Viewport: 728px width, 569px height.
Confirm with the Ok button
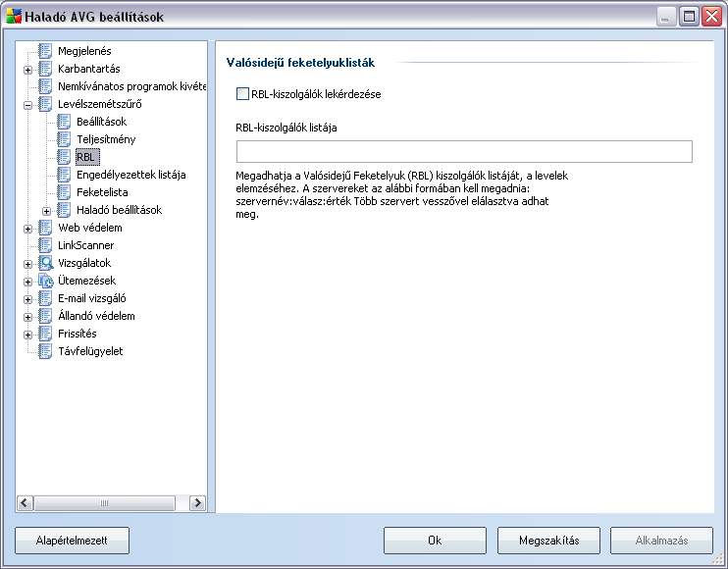coord(435,541)
